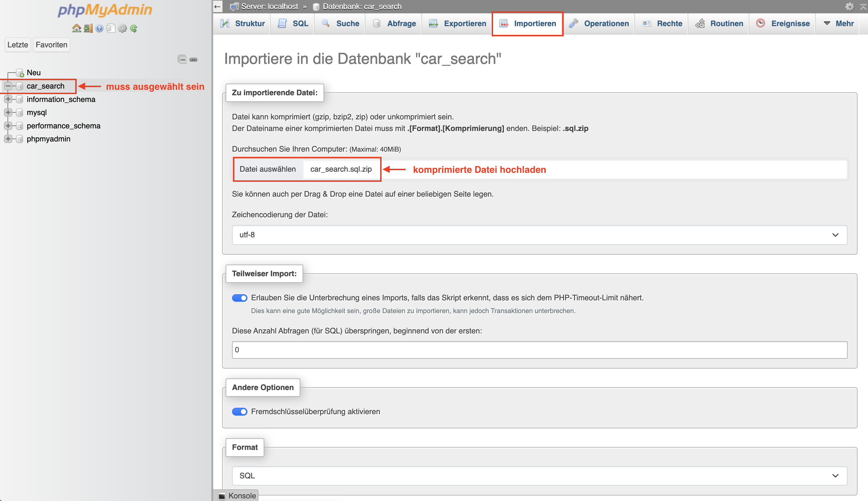Image resolution: width=868 pixels, height=501 pixels.
Task: Collapse the car_search database tree node
Action: coord(8,86)
